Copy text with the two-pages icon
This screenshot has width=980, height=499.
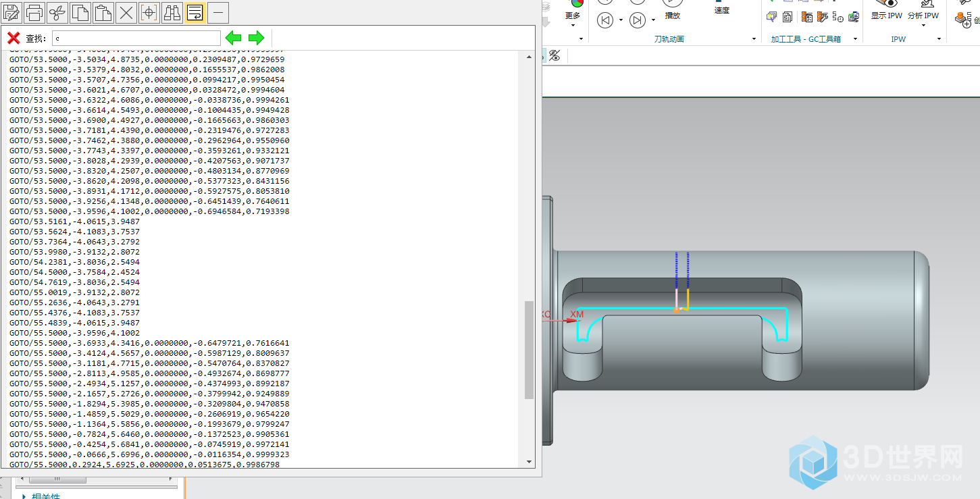pos(81,12)
